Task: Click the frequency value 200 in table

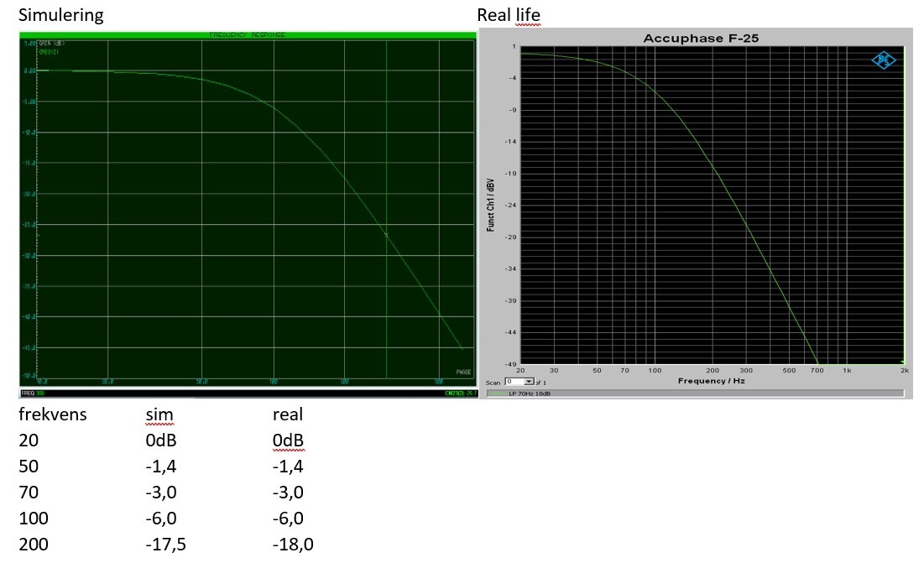Action: pyautogui.click(x=34, y=545)
